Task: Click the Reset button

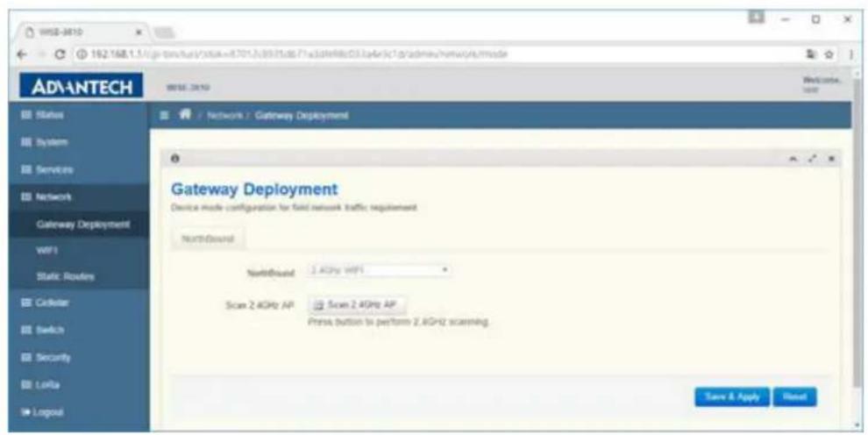Action: [794, 396]
